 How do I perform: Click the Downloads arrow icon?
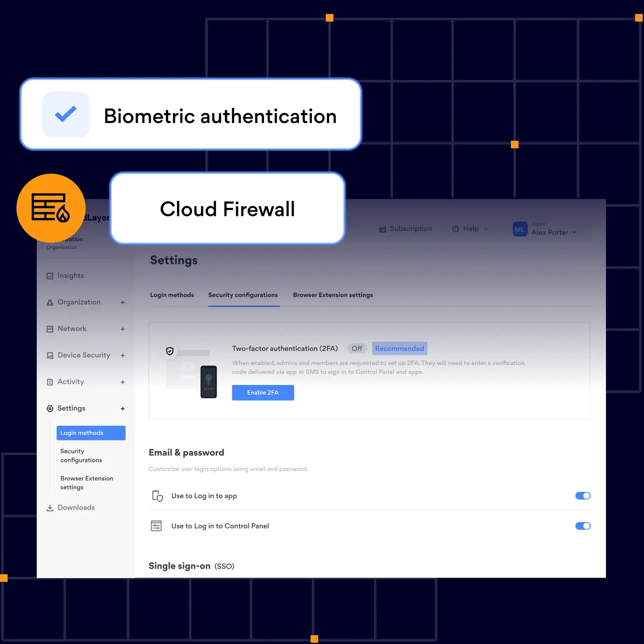(x=50, y=508)
